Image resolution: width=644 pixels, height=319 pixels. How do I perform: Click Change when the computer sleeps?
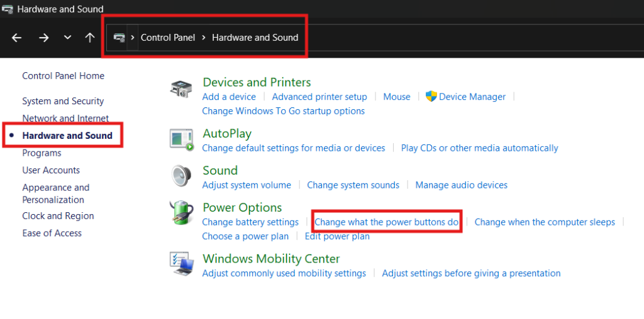coord(545,222)
